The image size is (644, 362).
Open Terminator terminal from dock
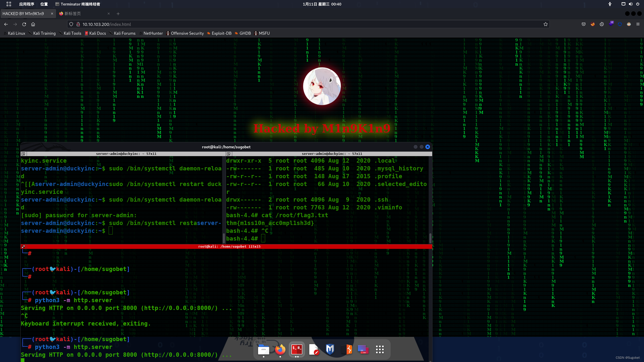[x=297, y=349]
